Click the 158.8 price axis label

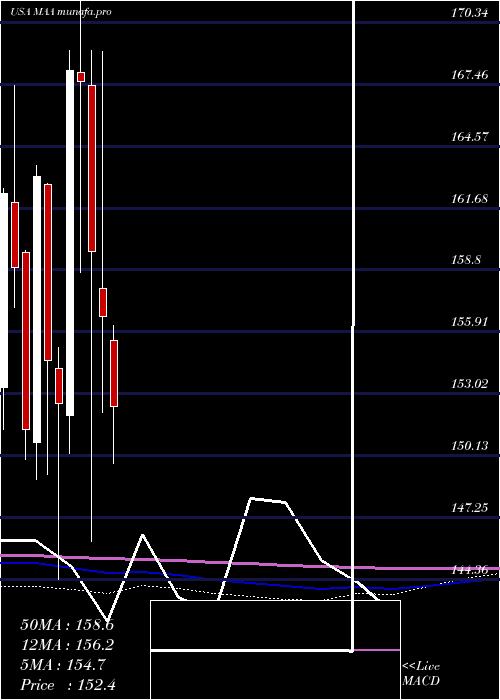tap(466, 260)
